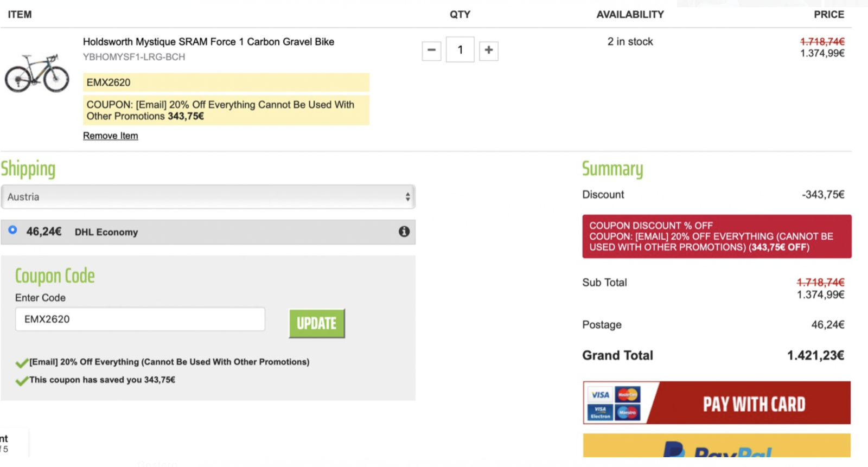
Task: Focus the Enter Code coupon field
Action: coord(140,319)
